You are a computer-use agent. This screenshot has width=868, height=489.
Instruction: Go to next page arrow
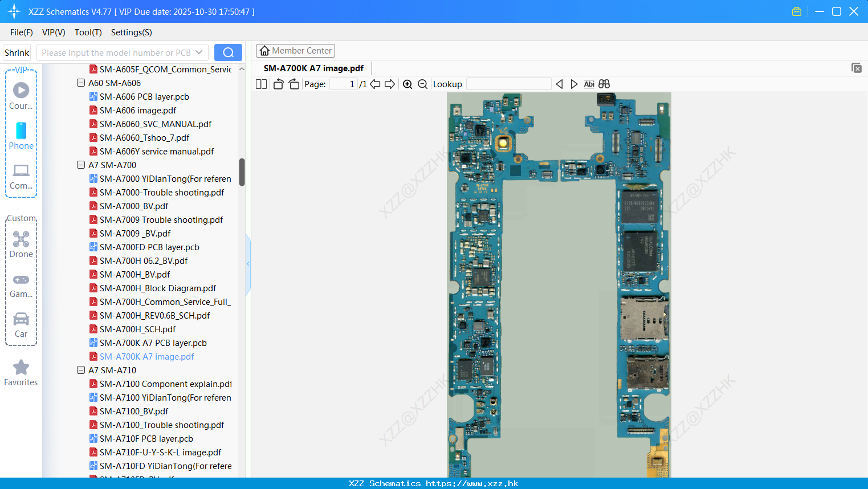point(390,84)
